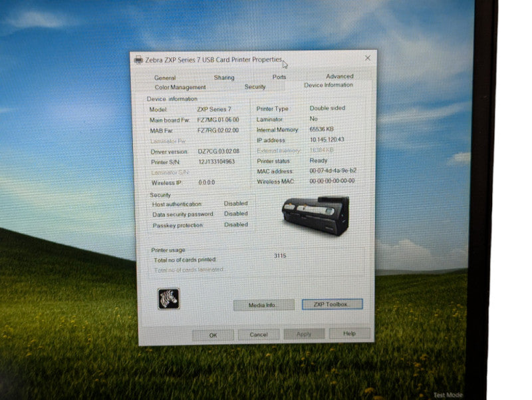Switch to the Advanced tab

click(340, 77)
